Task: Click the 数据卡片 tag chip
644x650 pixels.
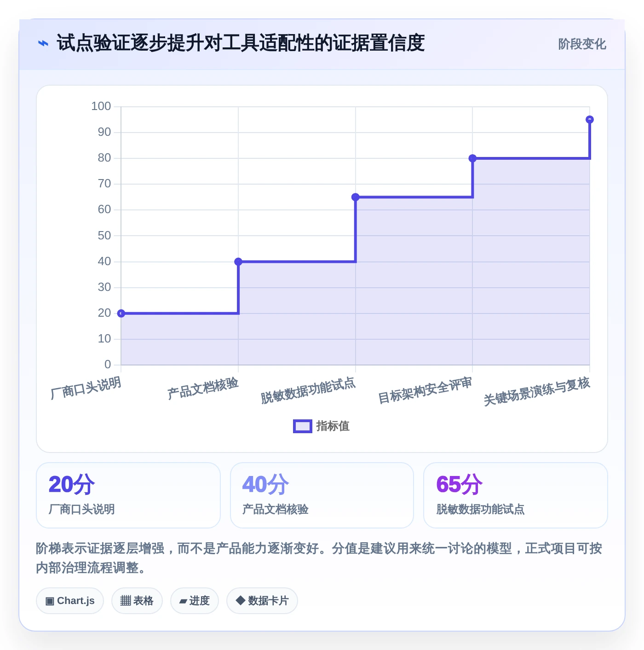Action: pyautogui.click(x=262, y=601)
